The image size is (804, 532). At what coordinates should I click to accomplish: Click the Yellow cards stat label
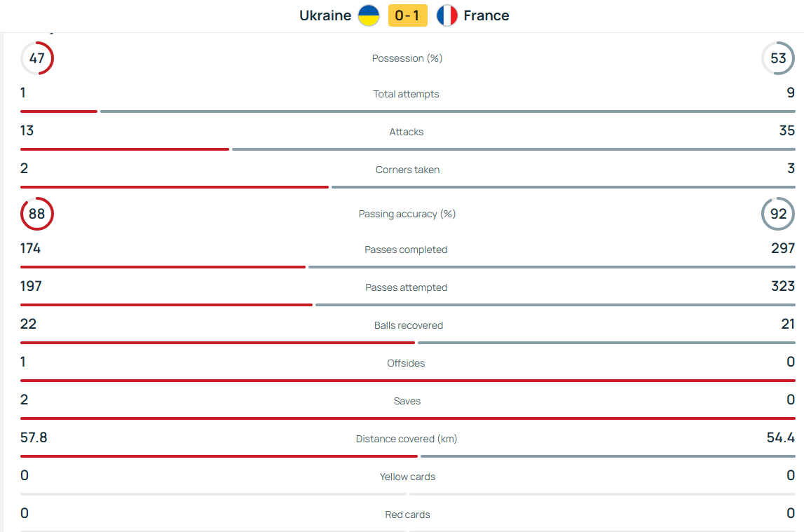407,477
